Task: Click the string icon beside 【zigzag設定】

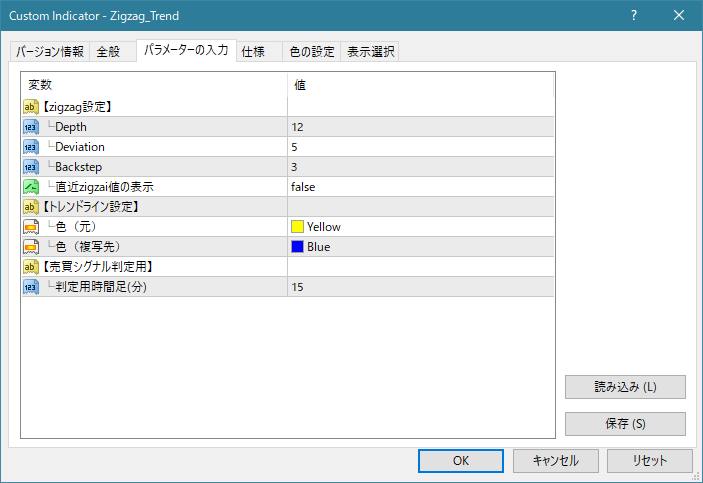Action: tap(30, 107)
